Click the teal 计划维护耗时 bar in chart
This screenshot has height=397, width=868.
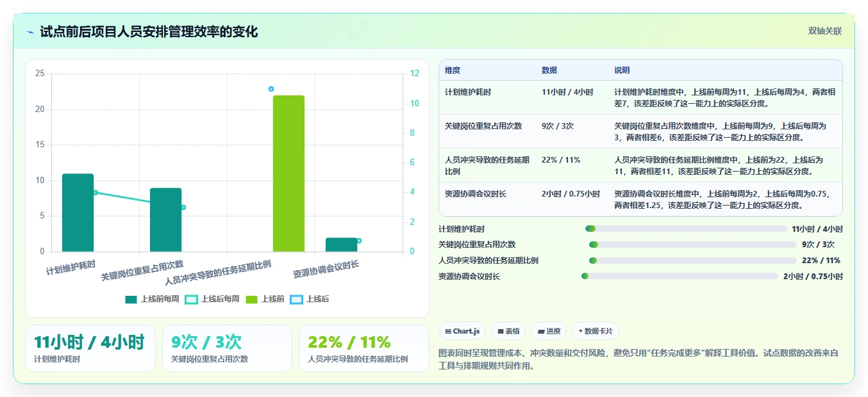click(x=78, y=213)
